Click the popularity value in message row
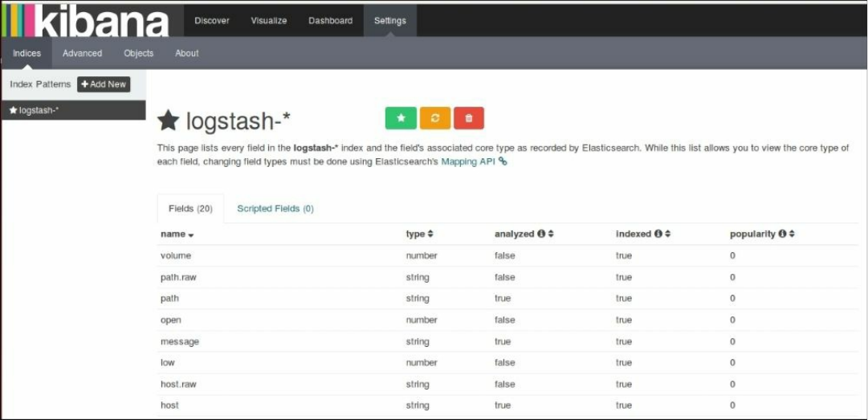 (x=732, y=341)
